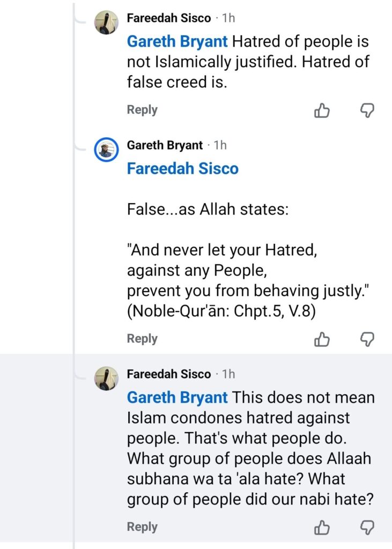Open Fareedah Sisco's avatar on first comment
This screenshot has width=392, height=549.
coord(106,22)
